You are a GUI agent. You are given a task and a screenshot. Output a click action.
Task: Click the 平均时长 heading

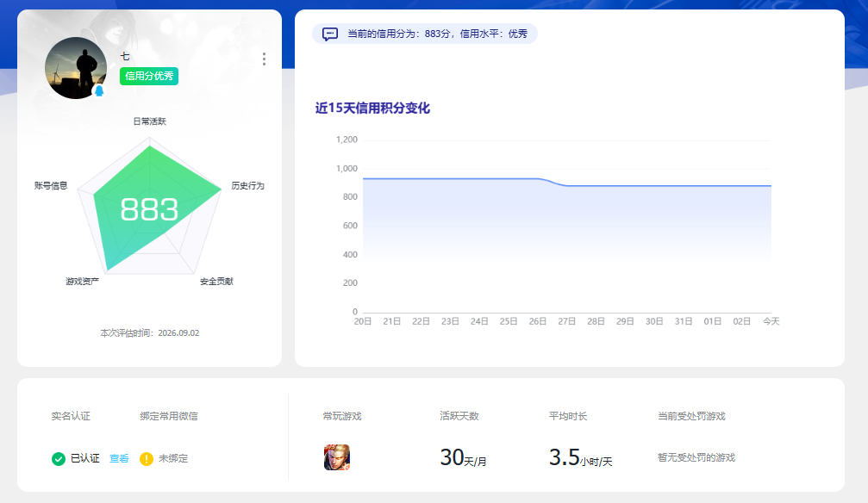tap(568, 416)
